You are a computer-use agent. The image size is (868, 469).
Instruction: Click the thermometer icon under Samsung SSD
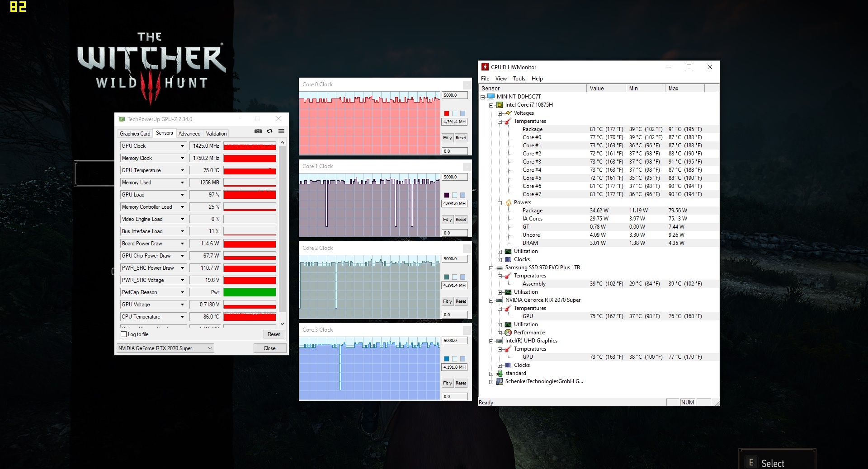(x=508, y=276)
